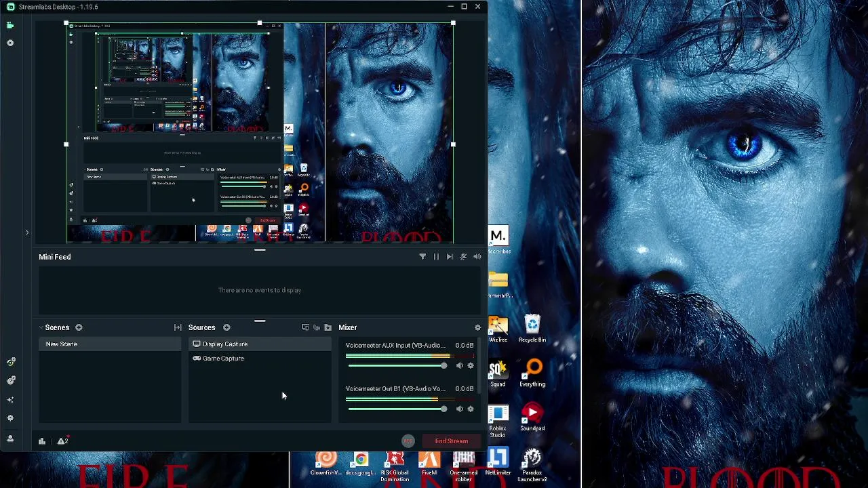Screen dimensions: 868x488
Task: Open the warning notifications icon showing 2
Action: tap(63, 441)
